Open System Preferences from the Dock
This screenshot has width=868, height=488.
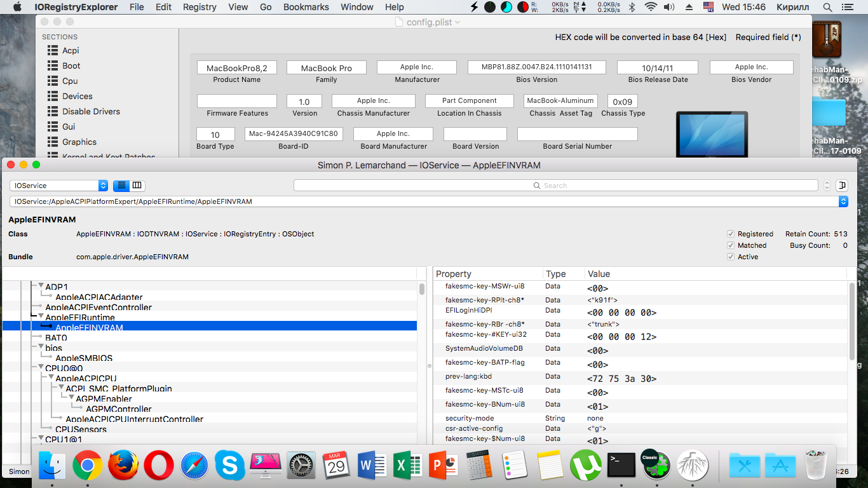coord(301,466)
